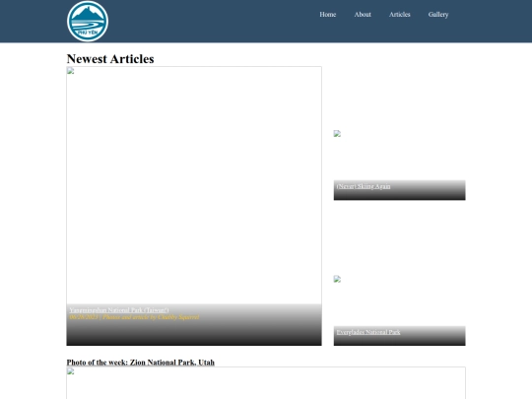Click the Zion photo of the week image
The height and width of the screenshot is (399, 532).
pyautogui.click(x=266, y=382)
